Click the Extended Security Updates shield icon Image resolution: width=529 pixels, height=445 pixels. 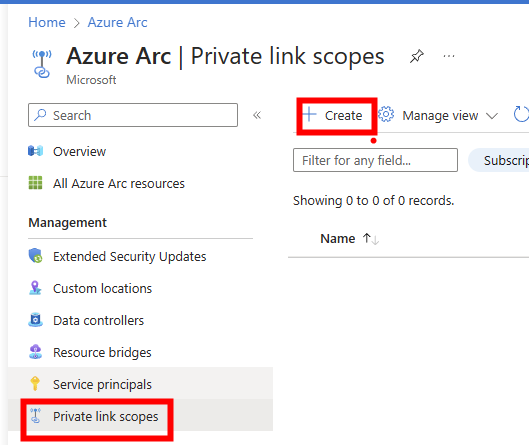tap(35, 256)
